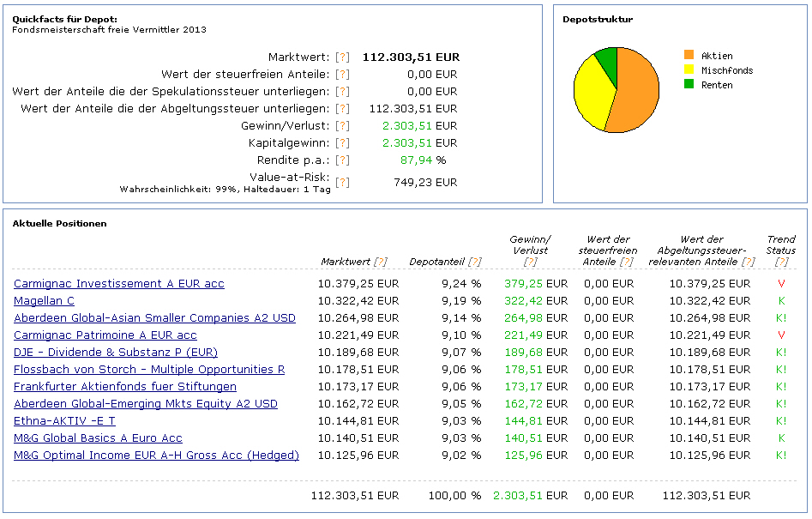Open help for Abgeltungssteuer-relevanten Anteile column
This screenshot has width=812, height=519.
(x=749, y=262)
